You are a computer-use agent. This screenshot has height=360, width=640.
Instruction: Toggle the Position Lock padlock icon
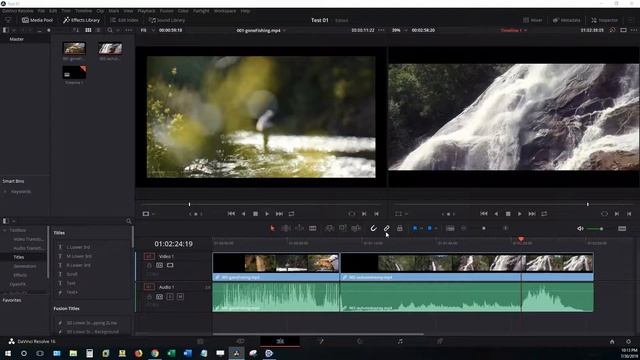400,228
